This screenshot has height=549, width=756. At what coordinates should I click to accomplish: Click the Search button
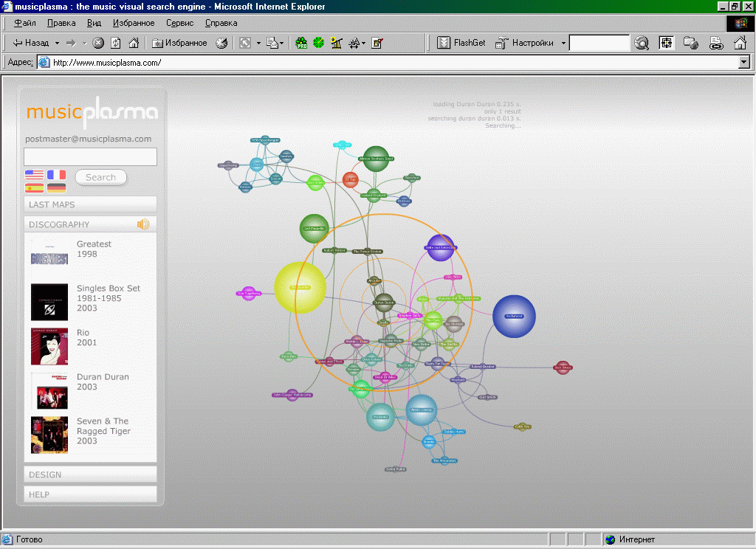[x=100, y=177]
